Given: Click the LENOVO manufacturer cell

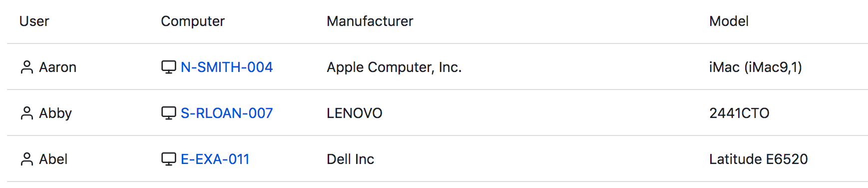Looking at the screenshot, I should pyautogui.click(x=355, y=113).
